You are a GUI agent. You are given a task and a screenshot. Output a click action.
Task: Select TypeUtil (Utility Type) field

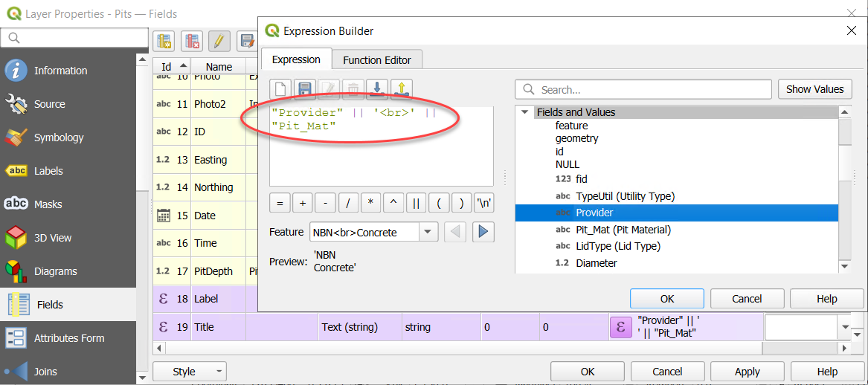pos(625,195)
